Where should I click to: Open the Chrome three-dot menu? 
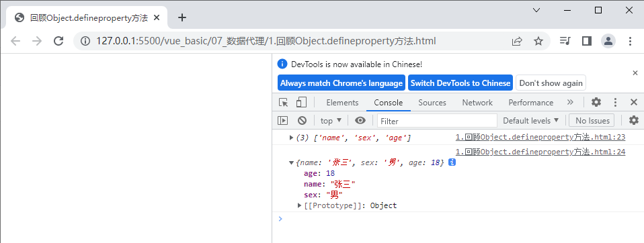[x=630, y=41]
